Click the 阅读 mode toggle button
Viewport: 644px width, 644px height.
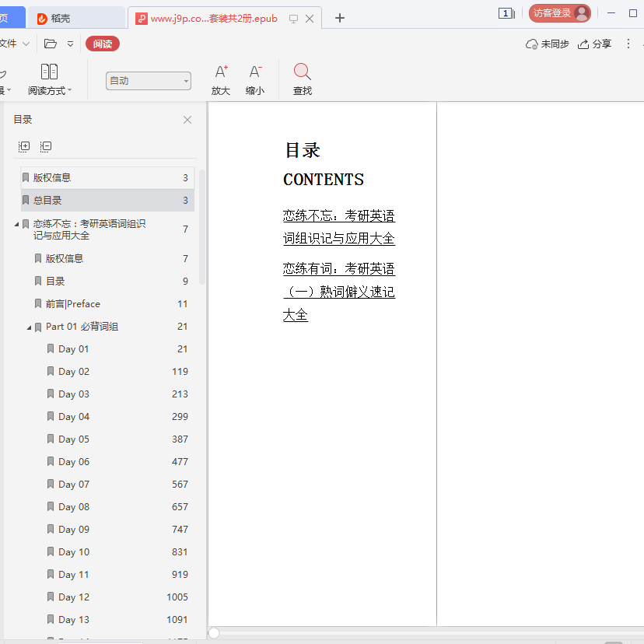(x=103, y=44)
